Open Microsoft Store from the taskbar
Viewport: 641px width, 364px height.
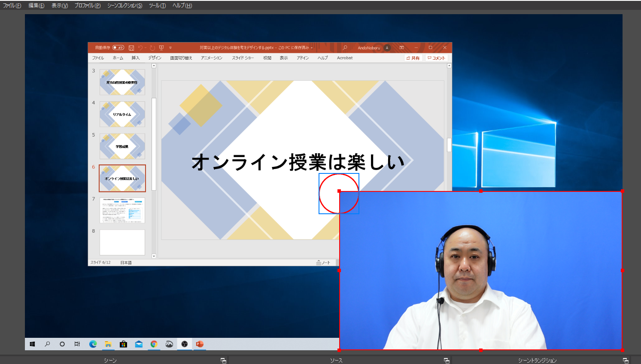pos(123,344)
